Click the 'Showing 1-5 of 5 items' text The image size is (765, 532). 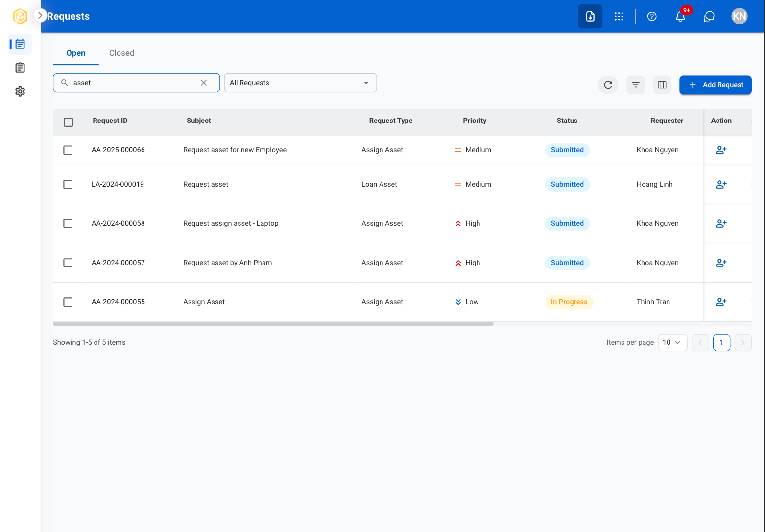(x=89, y=342)
